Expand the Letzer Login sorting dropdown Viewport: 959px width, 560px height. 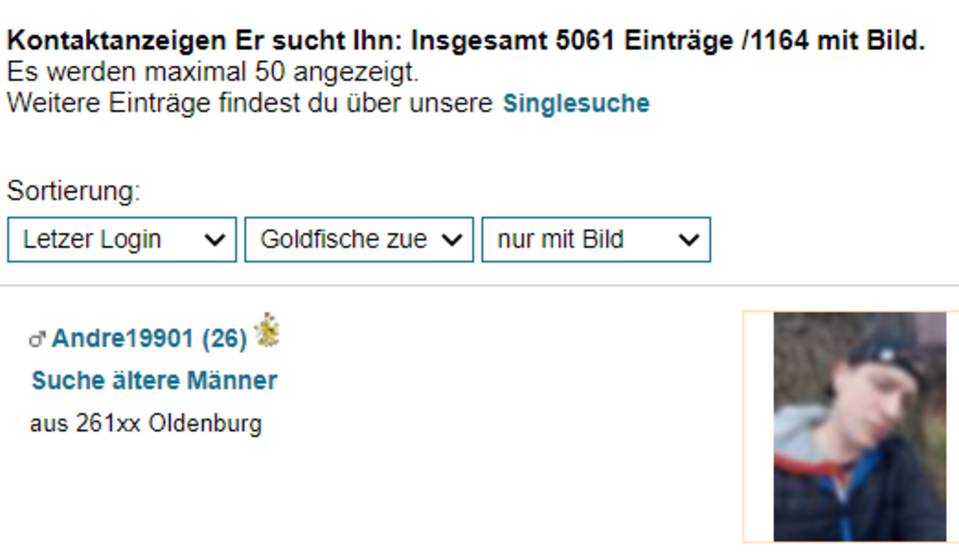[x=121, y=240]
